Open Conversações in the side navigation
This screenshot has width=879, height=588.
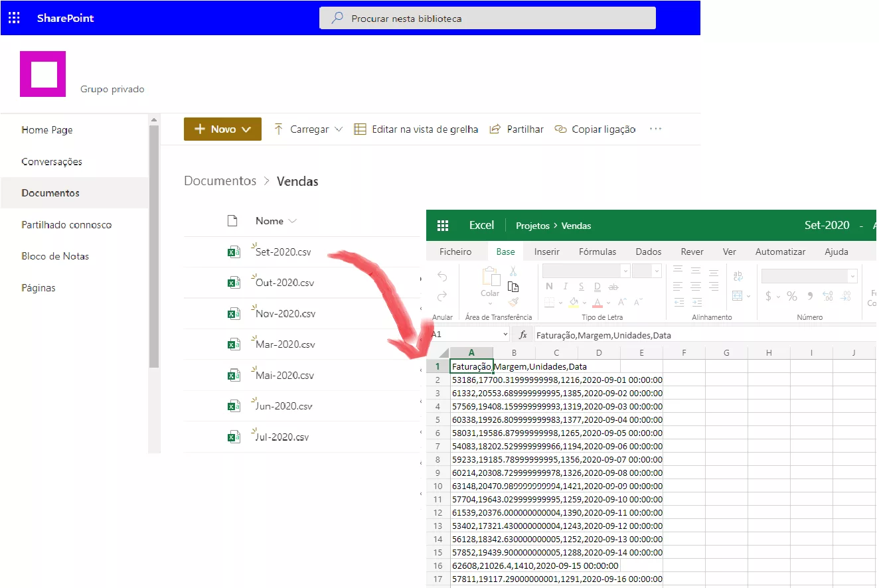[52, 161]
